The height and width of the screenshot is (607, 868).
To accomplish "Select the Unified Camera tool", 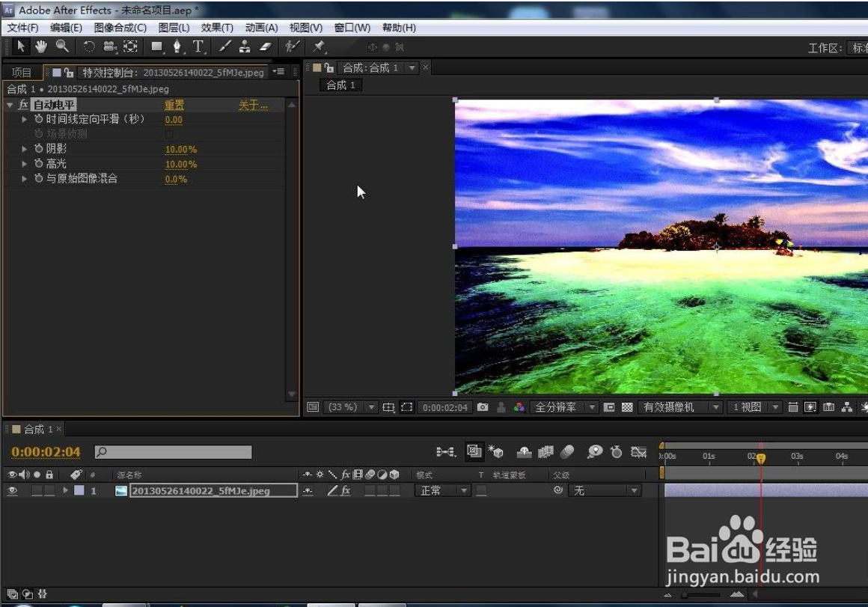I will click(x=109, y=46).
